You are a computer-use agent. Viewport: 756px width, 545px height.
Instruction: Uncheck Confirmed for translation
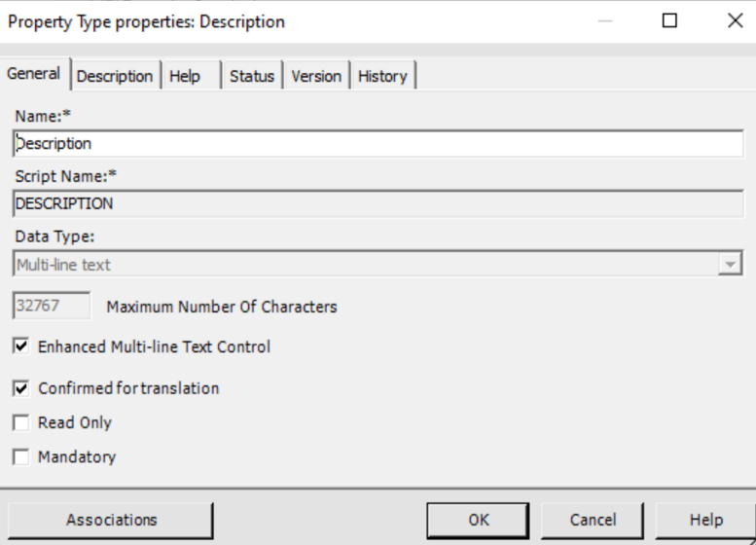coord(21,388)
